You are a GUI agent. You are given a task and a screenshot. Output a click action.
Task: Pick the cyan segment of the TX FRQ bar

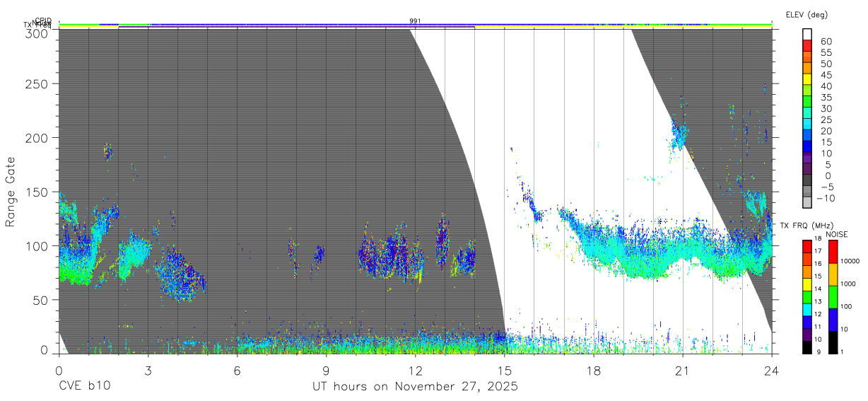[x=807, y=310]
